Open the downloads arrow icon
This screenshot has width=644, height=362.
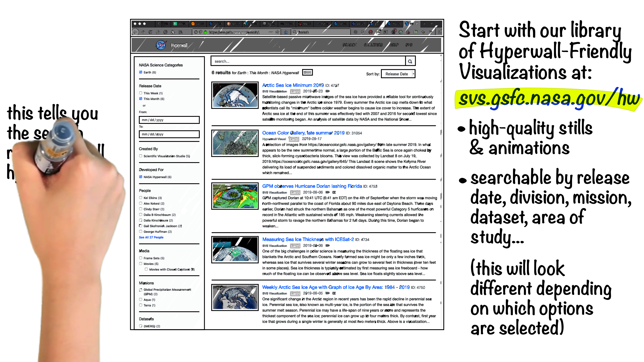(x=286, y=32)
